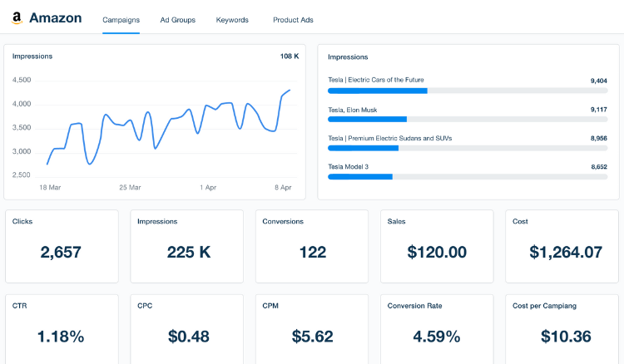Click the $0.48 CPC value
This screenshot has width=624, height=364.
(x=189, y=337)
